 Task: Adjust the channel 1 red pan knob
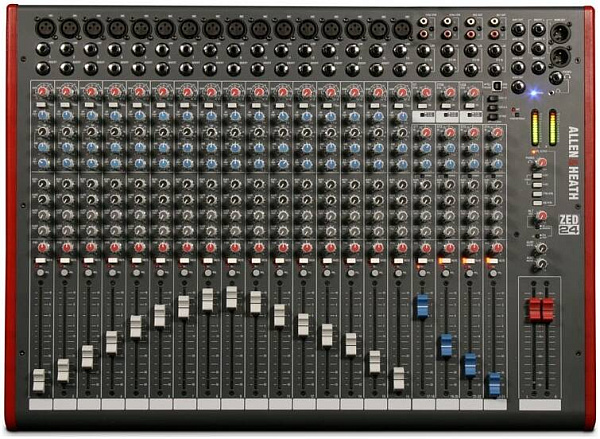click(x=43, y=247)
